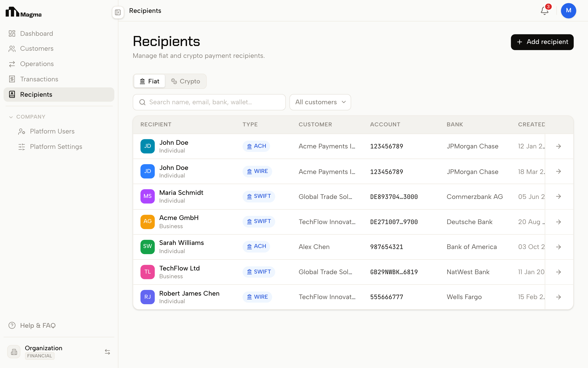Click account DE271007…9700
Viewport: 588px width, 368px height.
pos(394,222)
